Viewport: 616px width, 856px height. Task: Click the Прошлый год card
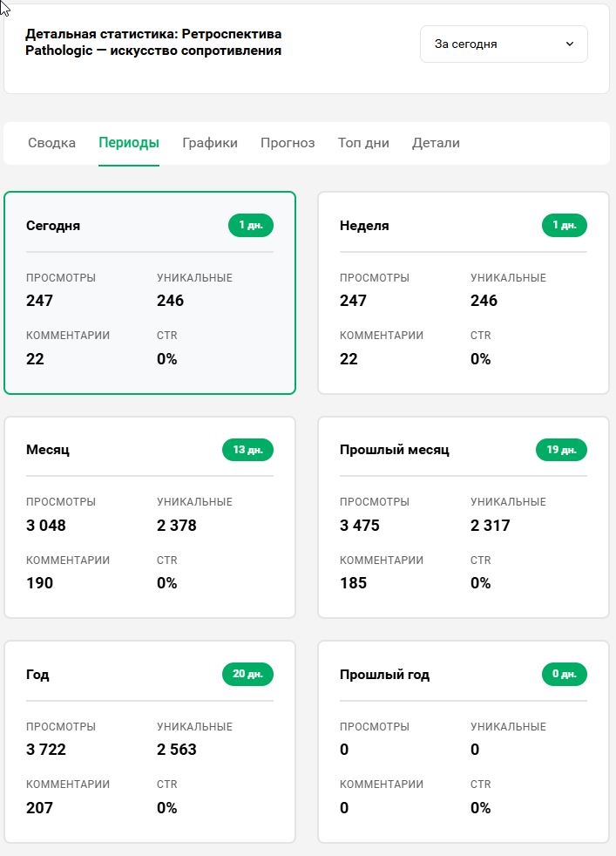click(463, 742)
